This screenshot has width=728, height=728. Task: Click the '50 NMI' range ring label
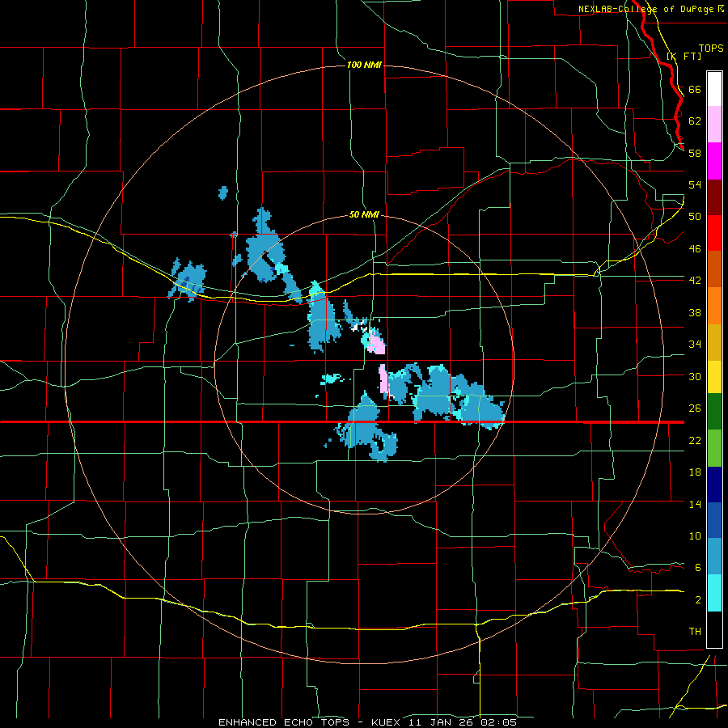click(364, 215)
